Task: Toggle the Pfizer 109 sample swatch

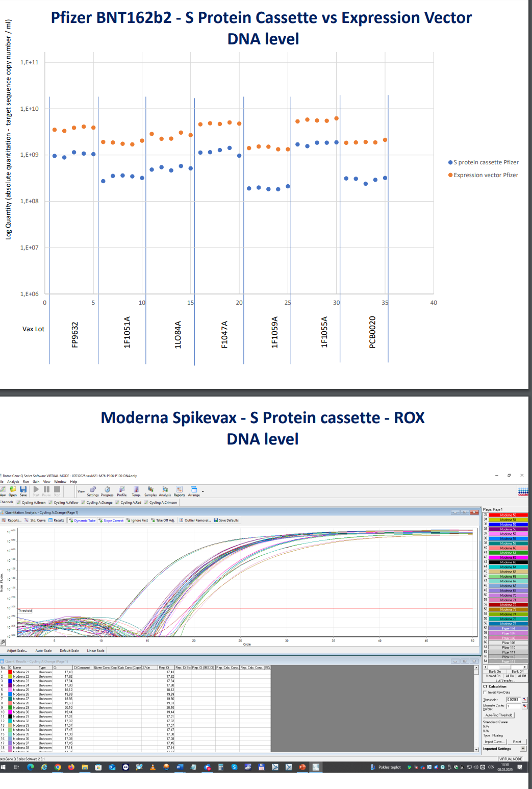Action: coord(508,643)
